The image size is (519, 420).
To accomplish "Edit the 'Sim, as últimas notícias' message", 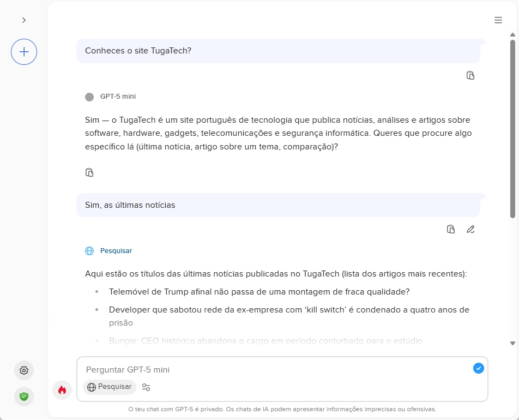I will coord(470,229).
